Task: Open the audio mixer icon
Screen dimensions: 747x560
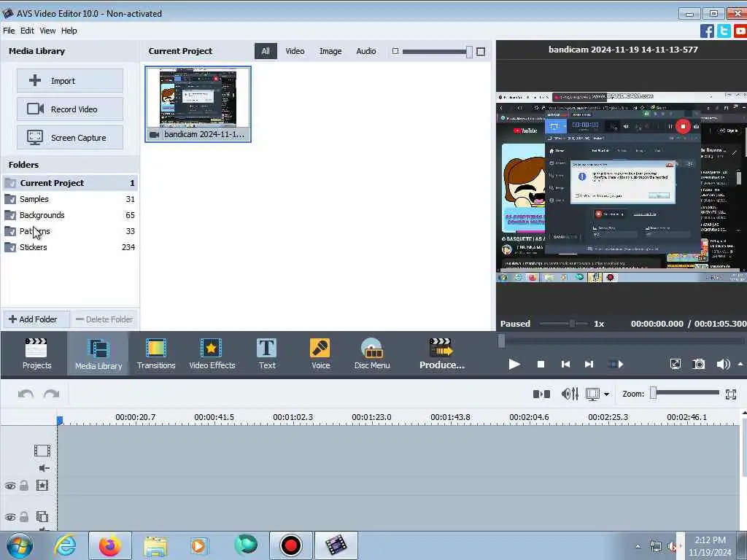Action: [570, 394]
